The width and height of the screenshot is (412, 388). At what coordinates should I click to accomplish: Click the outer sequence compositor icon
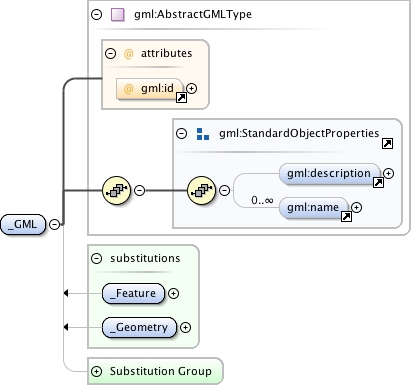tap(116, 190)
